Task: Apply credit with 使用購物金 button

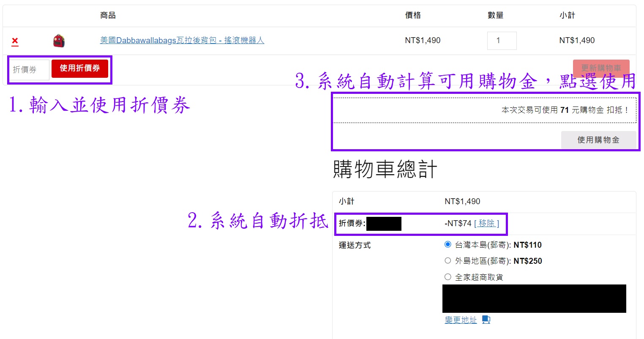Action: coord(598,140)
